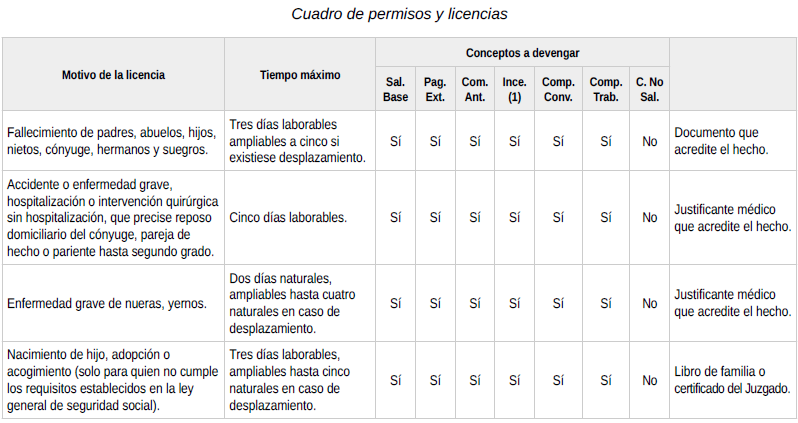Image resolution: width=798 pixels, height=423 pixels.
Task: Select the 'Motivo de la licencia' column header
Action: pos(113,74)
